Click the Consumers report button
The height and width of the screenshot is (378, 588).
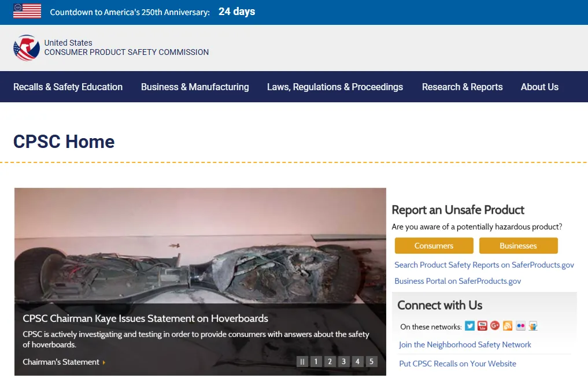point(434,246)
